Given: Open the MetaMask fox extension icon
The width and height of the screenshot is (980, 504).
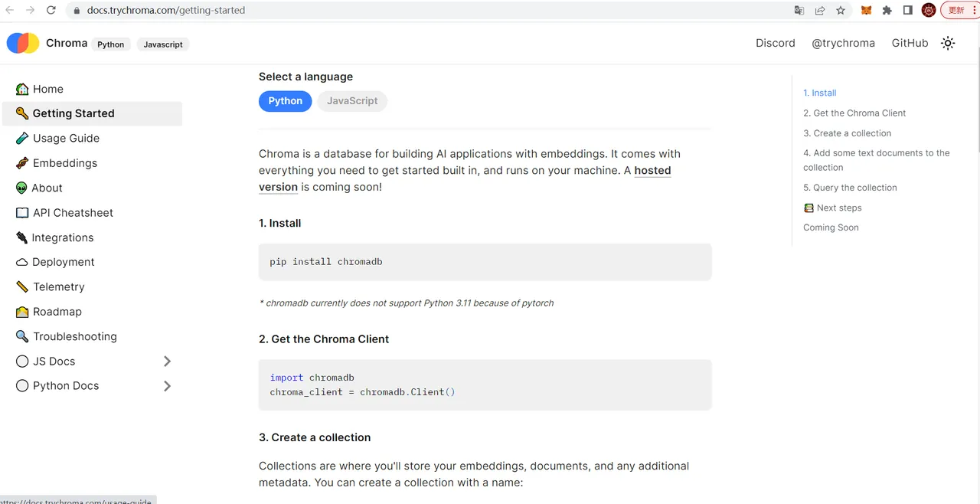Looking at the screenshot, I should tap(866, 10).
